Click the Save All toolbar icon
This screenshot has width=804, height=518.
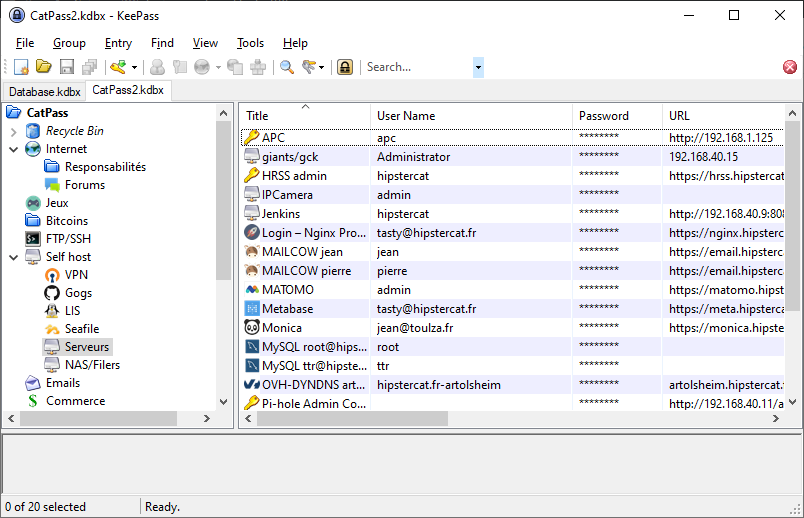point(90,67)
